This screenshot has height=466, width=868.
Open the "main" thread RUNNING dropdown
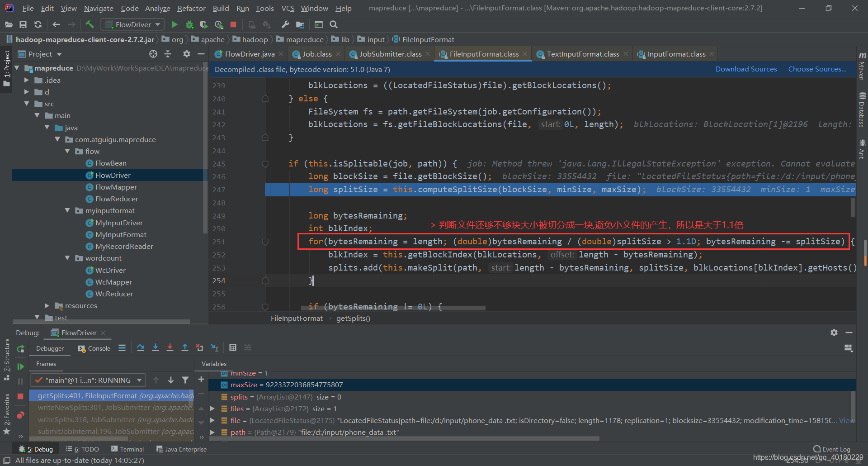click(x=88, y=380)
